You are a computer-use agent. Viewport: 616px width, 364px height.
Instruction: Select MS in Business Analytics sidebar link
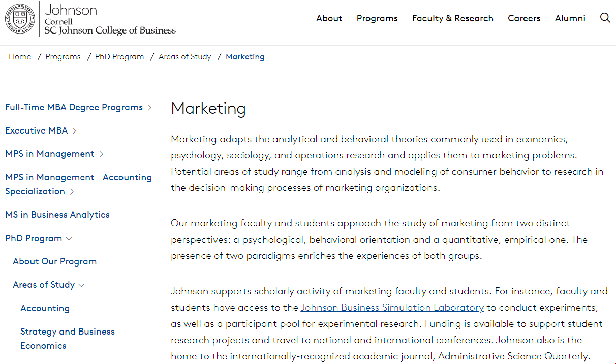pos(57,215)
